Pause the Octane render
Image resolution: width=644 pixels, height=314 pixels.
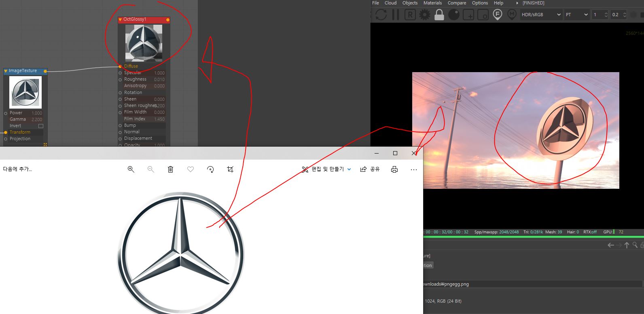(396, 15)
